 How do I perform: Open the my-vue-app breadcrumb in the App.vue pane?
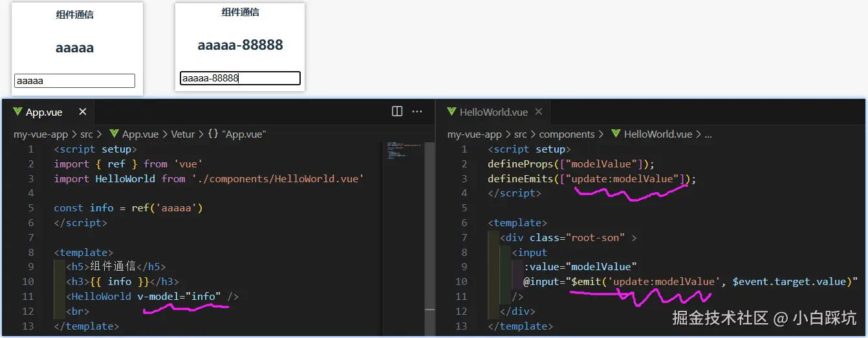tap(40, 134)
